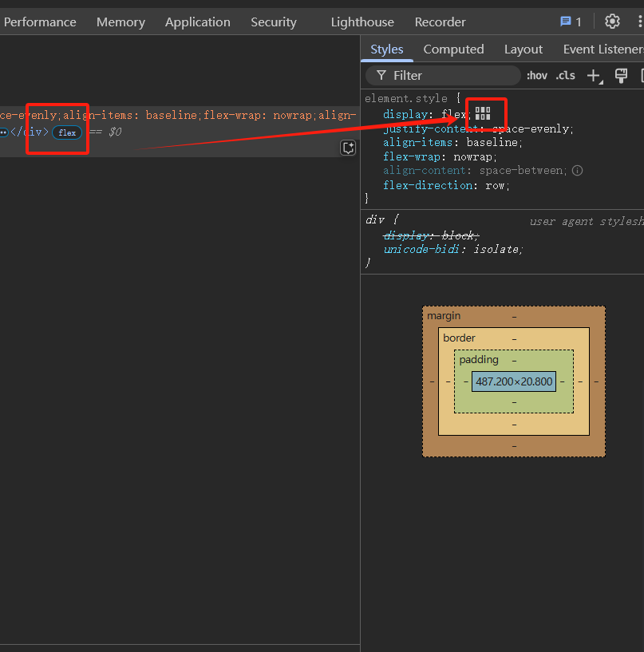Click the == $0 console reference marker
The width and height of the screenshot is (644, 652).
click(105, 132)
